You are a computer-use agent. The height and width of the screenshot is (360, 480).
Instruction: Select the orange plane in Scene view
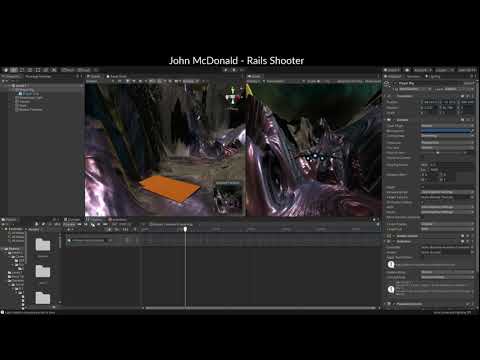(x=170, y=189)
